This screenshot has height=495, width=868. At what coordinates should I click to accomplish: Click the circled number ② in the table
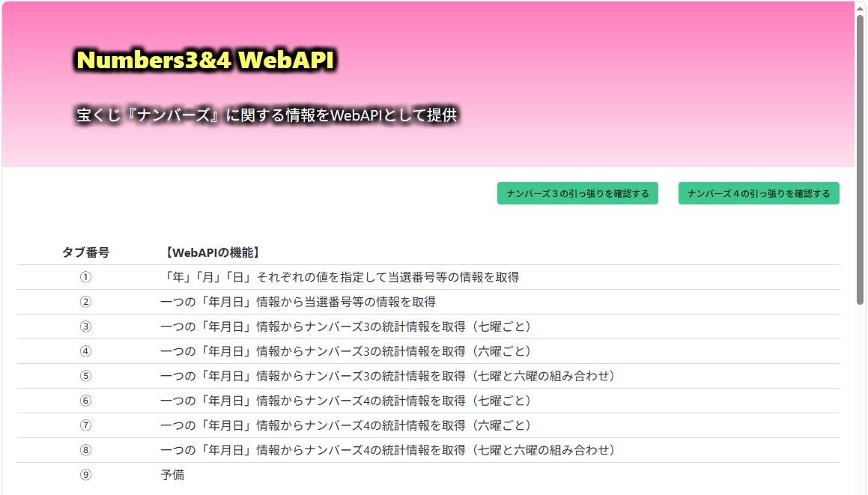tap(85, 302)
